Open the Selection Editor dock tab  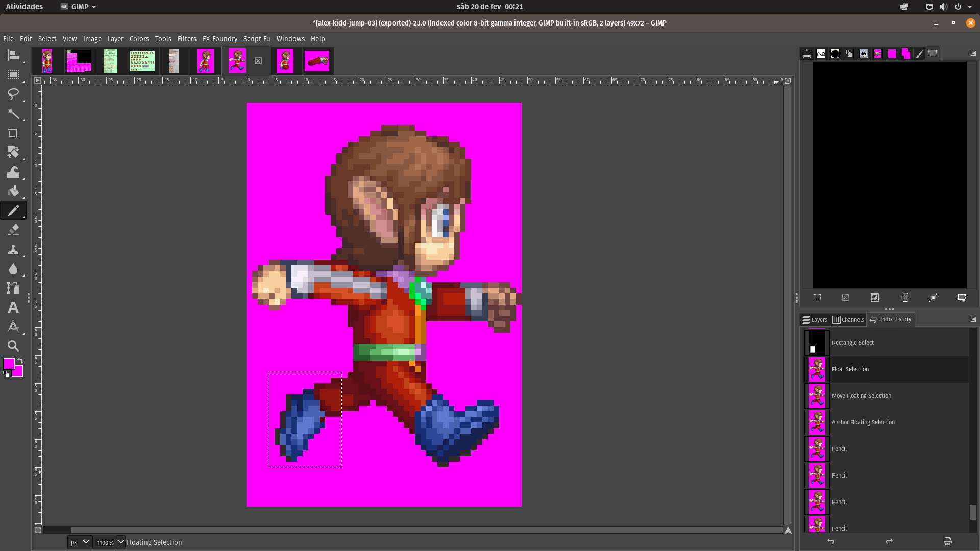click(933, 53)
